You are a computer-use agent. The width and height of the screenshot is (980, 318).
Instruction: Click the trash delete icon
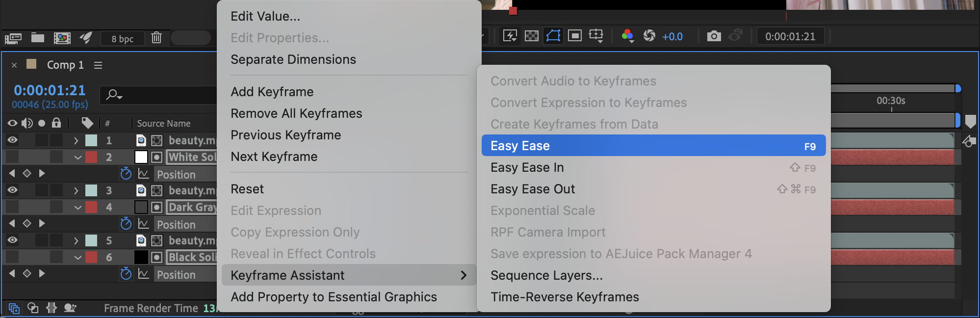click(x=156, y=37)
